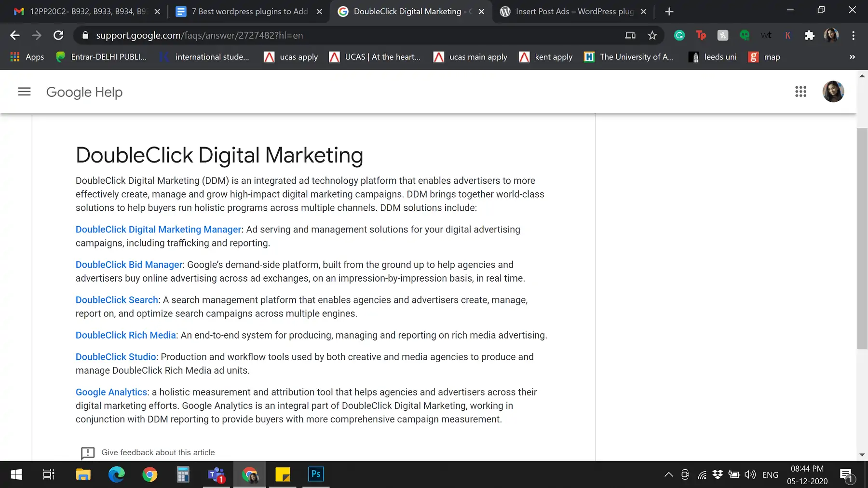Screen dimensions: 868x488
Task: Switch to Insert Post Ads WordPress tab
Action: coord(573,11)
